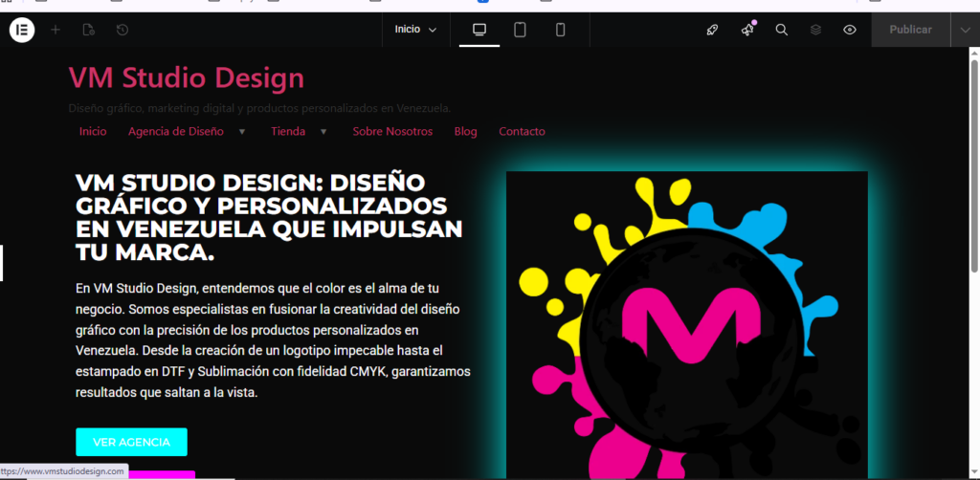Click the site tagline 'Diseño gráfico, marketing digital'

259,109
